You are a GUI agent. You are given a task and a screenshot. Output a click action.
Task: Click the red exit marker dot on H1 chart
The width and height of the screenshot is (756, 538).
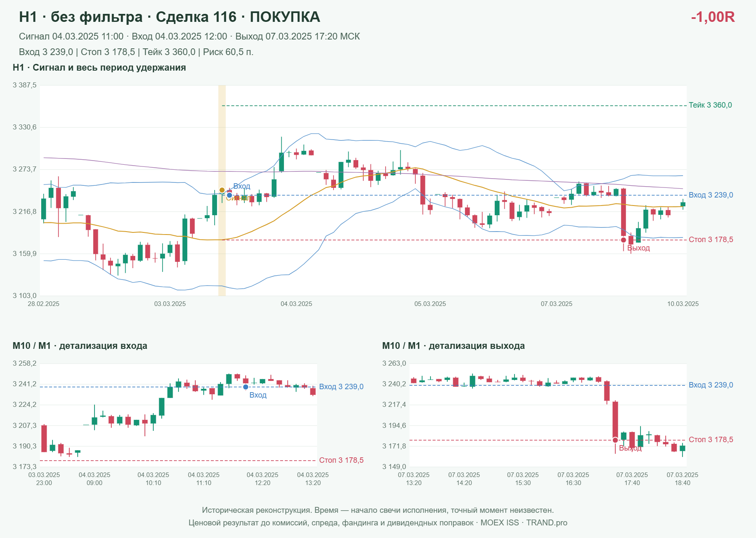624,240
